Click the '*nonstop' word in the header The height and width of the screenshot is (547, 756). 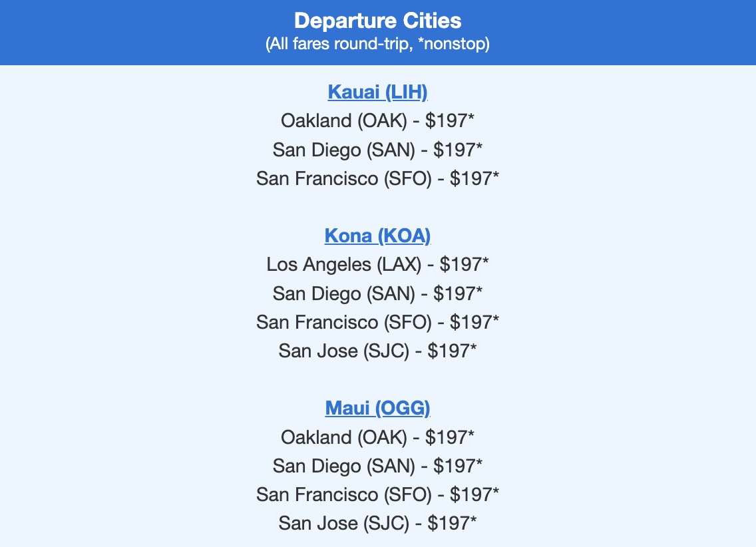[x=457, y=45]
